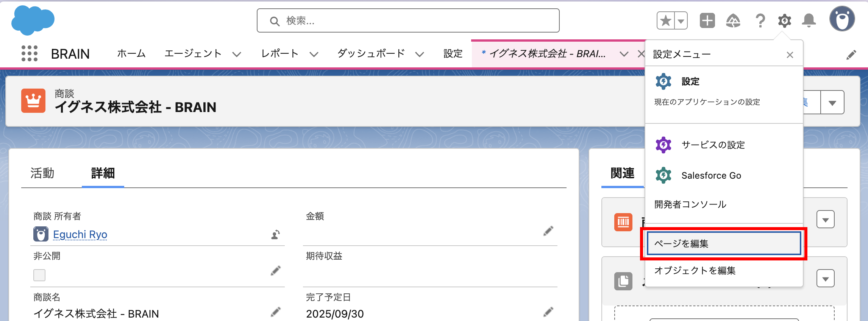Expand the エージェント navigation chevron

point(237,54)
